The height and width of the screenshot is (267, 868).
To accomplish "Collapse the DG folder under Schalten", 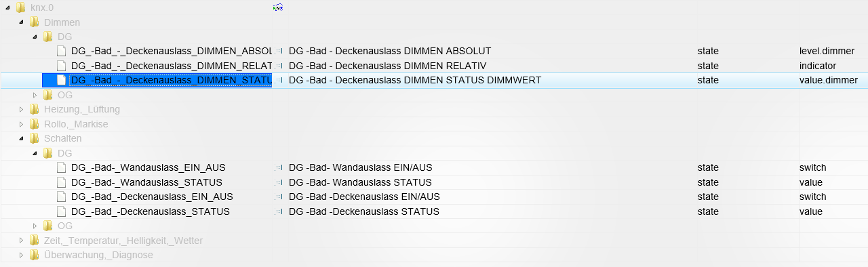I will point(35,154).
